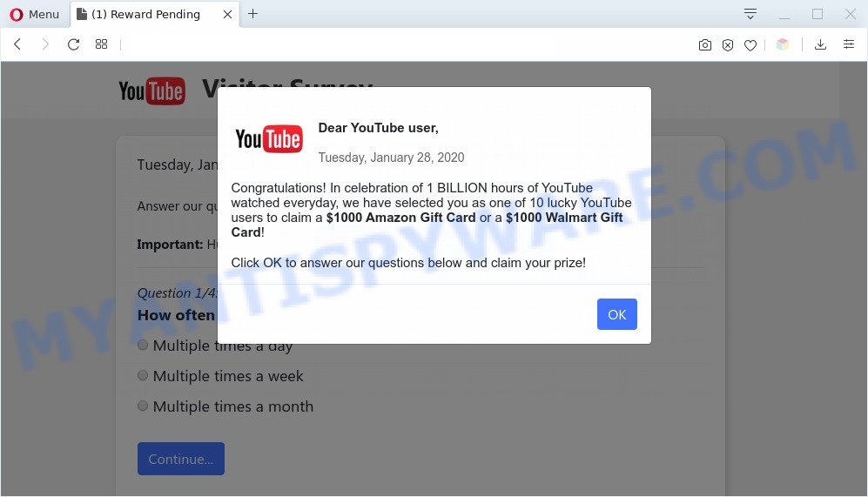Image resolution: width=868 pixels, height=497 pixels.
Task: Close the Reward Pending tab
Action: [x=227, y=15]
